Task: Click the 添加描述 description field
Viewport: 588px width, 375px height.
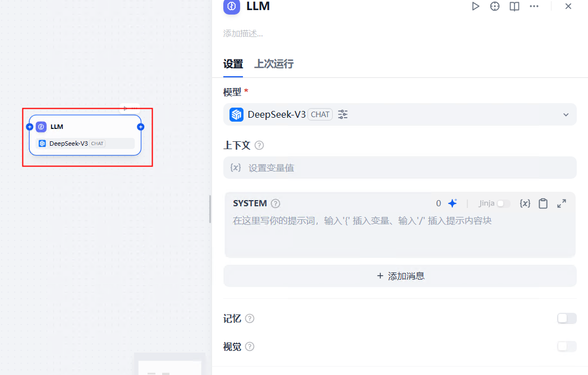Action: tap(241, 34)
